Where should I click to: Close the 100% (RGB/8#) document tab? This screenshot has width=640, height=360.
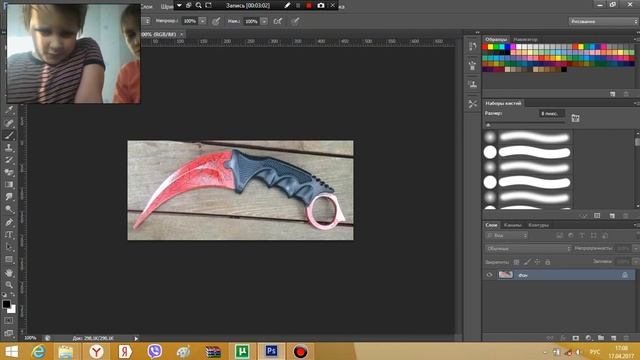tap(181, 34)
